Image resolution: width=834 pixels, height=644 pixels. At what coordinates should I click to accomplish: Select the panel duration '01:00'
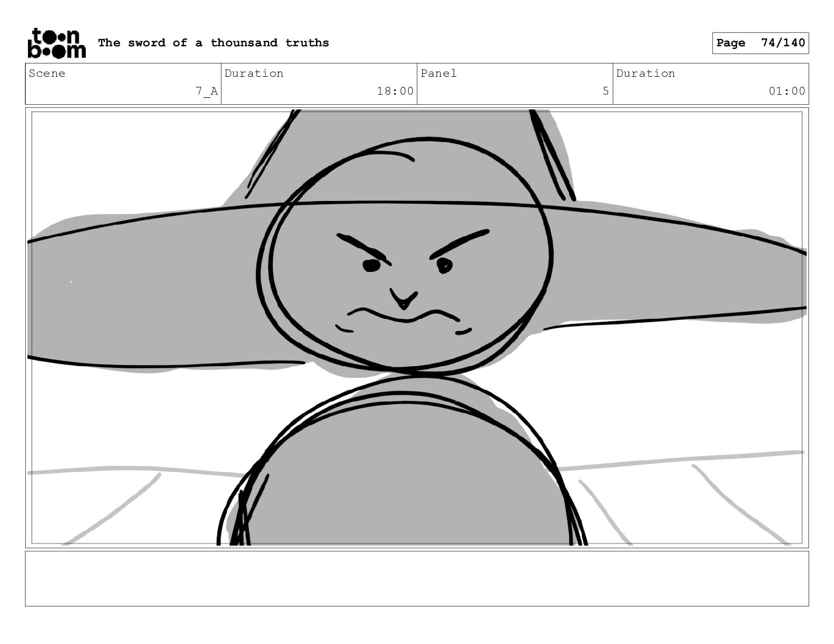787,92
